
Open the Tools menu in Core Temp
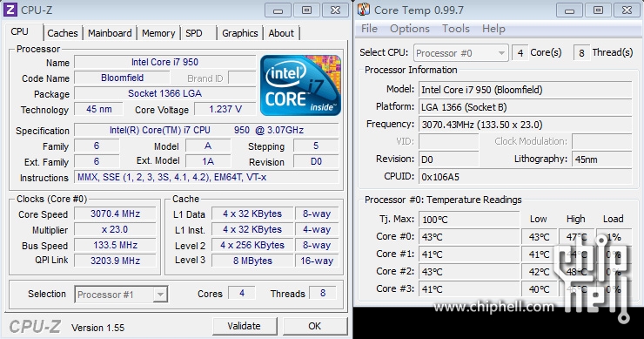(455, 29)
